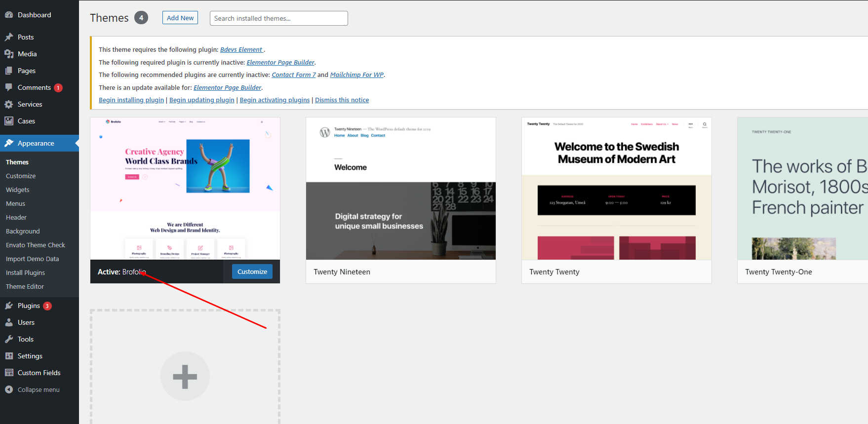868x424 pixels.
Task: Select the Twenty Nineteen theme screenshot
Action: tap(401, 189)
